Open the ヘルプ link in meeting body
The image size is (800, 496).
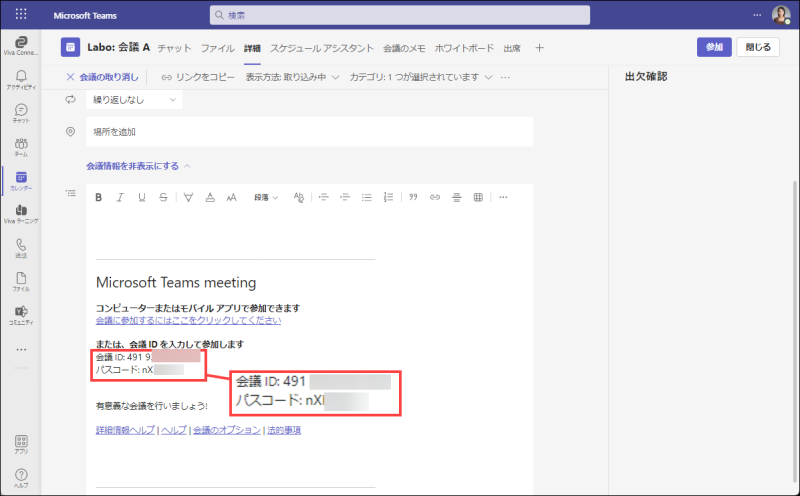click(174, 430)
